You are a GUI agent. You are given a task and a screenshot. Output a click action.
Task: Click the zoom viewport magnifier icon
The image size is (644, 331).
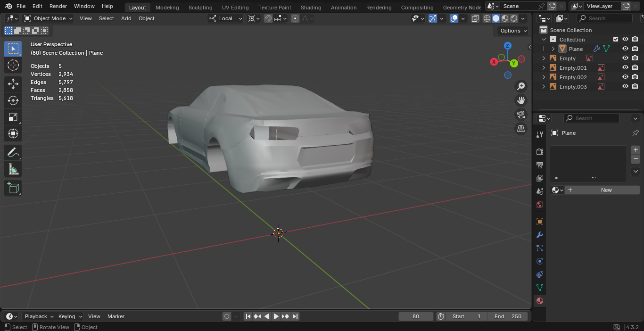coord(521,86)
